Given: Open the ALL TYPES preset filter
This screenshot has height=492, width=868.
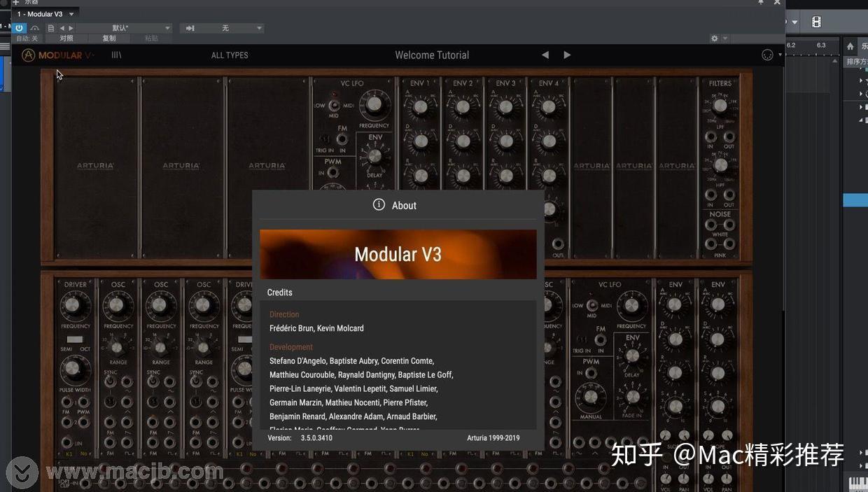Looking at the screenshot, I should tap(230, 55).
